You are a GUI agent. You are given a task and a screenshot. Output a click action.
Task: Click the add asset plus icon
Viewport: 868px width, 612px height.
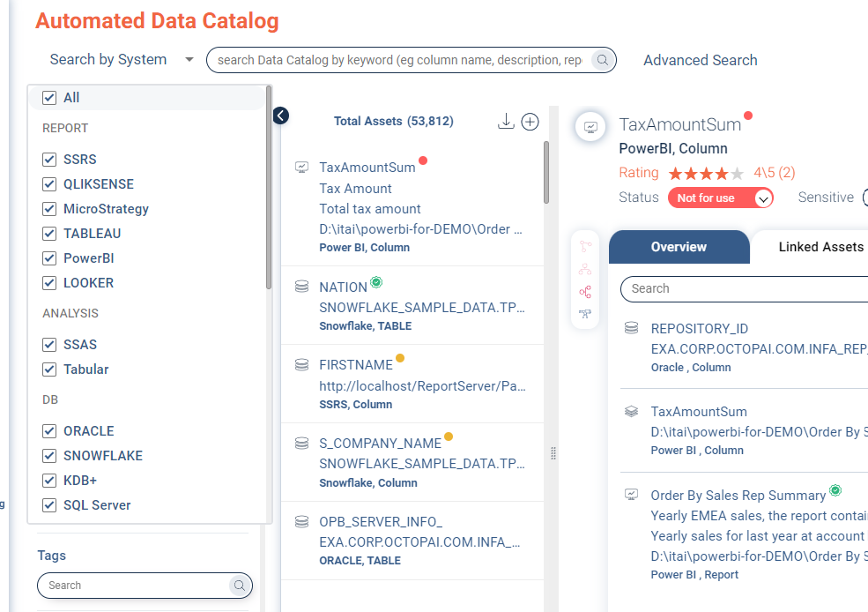pos(530,122)
